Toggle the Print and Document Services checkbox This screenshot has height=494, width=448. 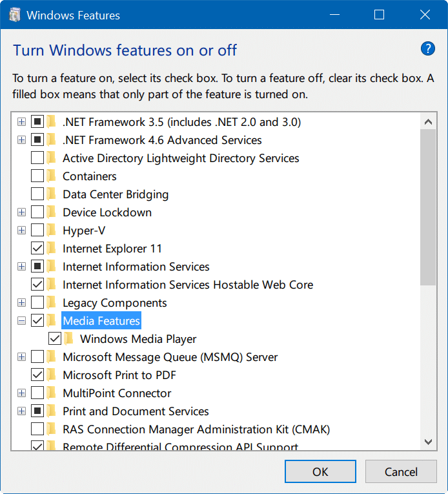coord(37,411)
